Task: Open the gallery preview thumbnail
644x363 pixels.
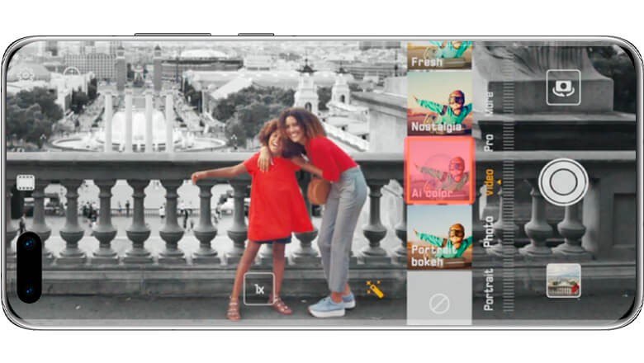Action: (563, 280)
